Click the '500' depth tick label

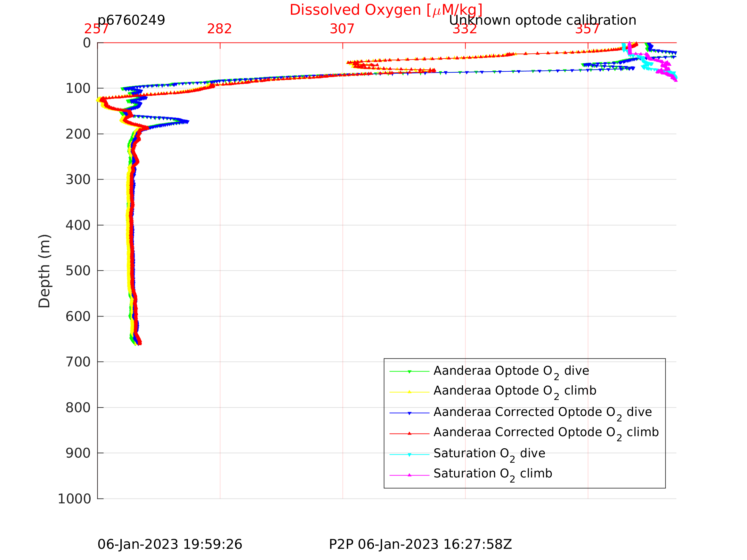pos(78,271)
